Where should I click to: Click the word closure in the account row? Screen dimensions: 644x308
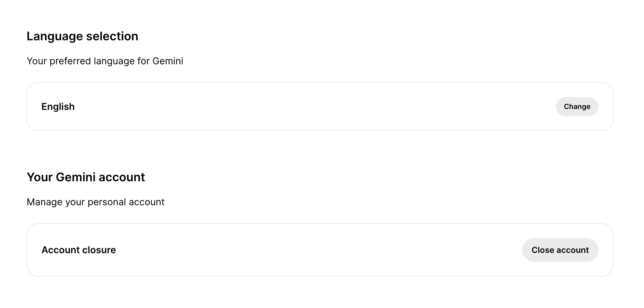99,250
